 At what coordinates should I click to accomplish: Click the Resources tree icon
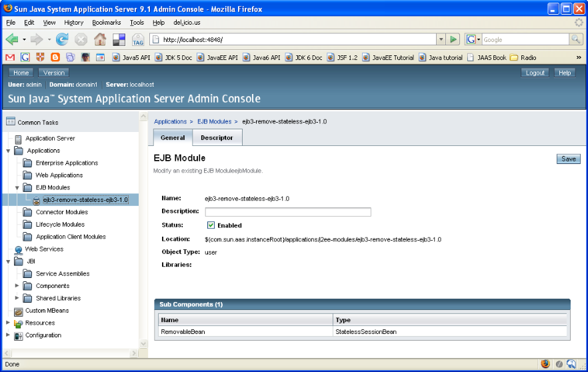19,323
